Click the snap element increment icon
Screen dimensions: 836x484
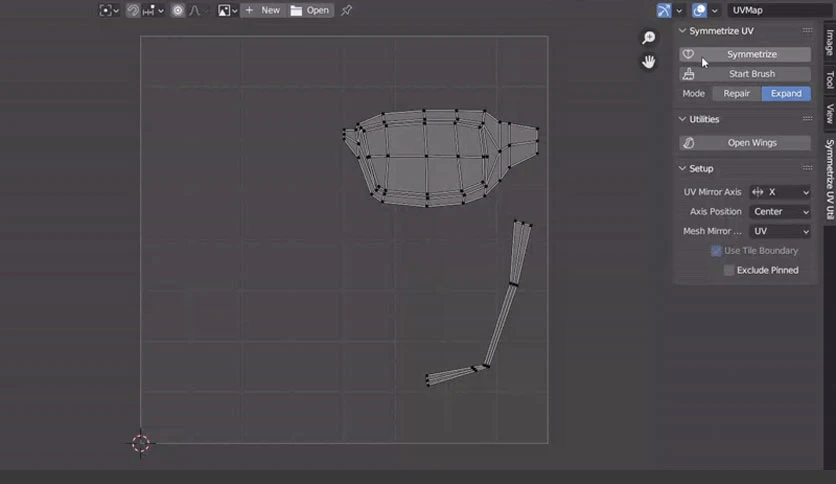pyautogui.click(x=149, y=10)
